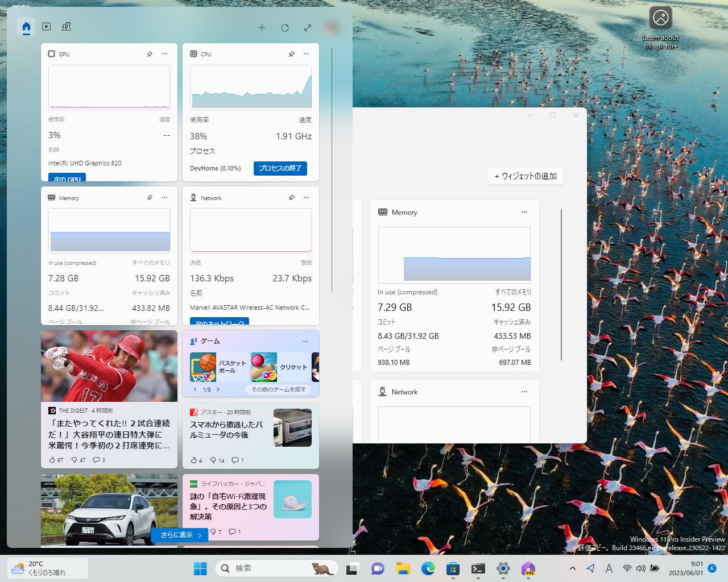The height and width of the screenshot is (582, 728).
Task: Expand widgets board to full screen
Action: coord(307,27)
